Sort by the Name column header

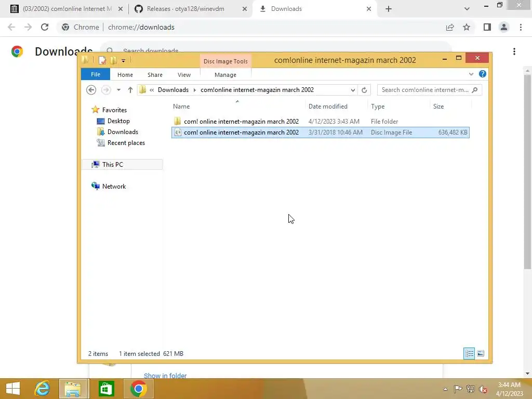click(181, 107)
